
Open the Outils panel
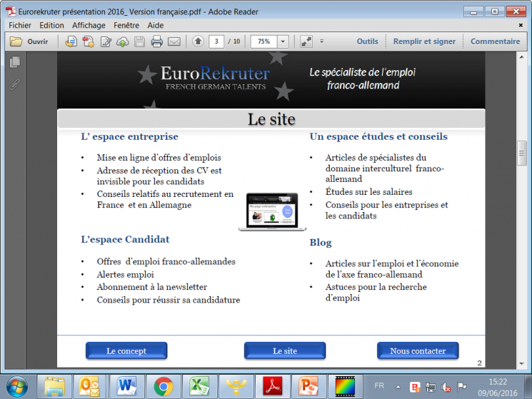368,41
